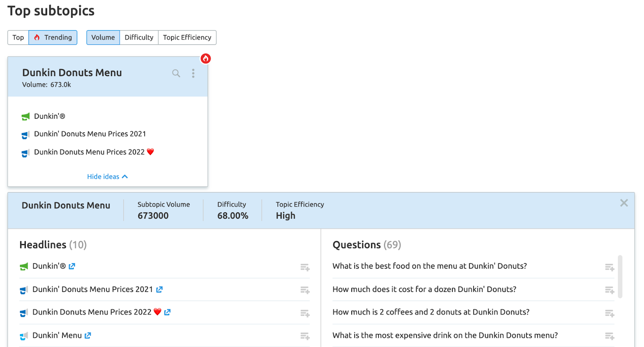Open card idea Dunkin' Donuts Menu Prices 2021

pyautogui.click(x=90, y=134)
